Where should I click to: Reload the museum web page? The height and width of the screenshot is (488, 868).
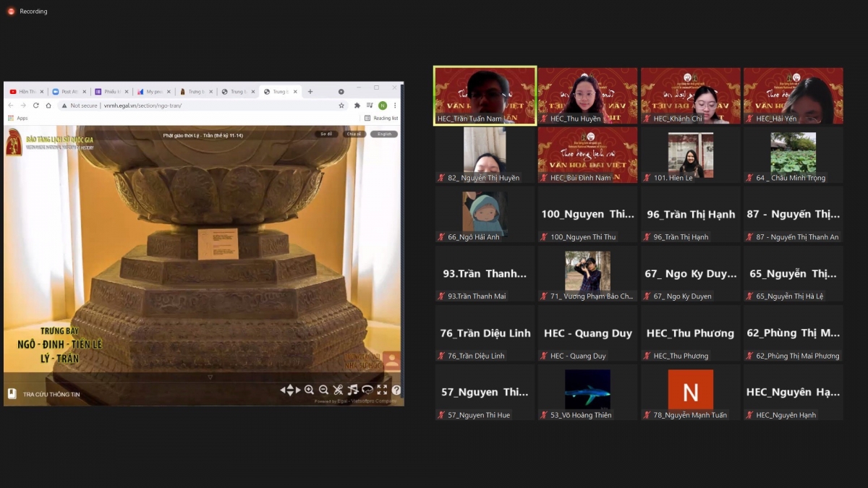(x=36, y=106)
